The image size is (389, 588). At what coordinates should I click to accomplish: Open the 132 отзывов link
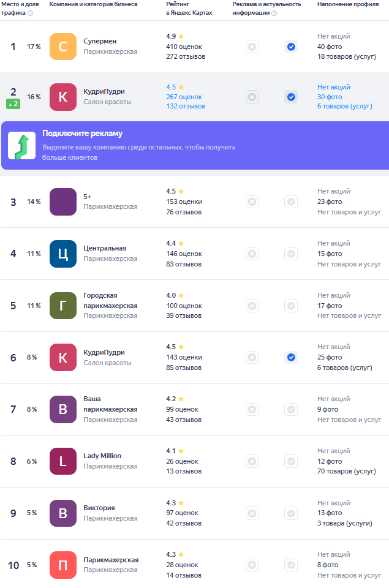pos(186,106)
